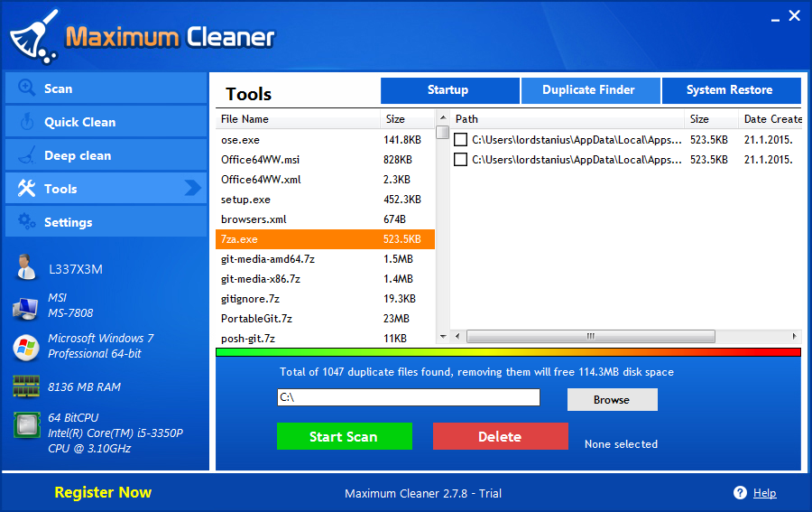The width and height of the screenshot is (812, 512).
Task: Click the horizontal scrollbar right arrow
Action: [x=794, y=336]
